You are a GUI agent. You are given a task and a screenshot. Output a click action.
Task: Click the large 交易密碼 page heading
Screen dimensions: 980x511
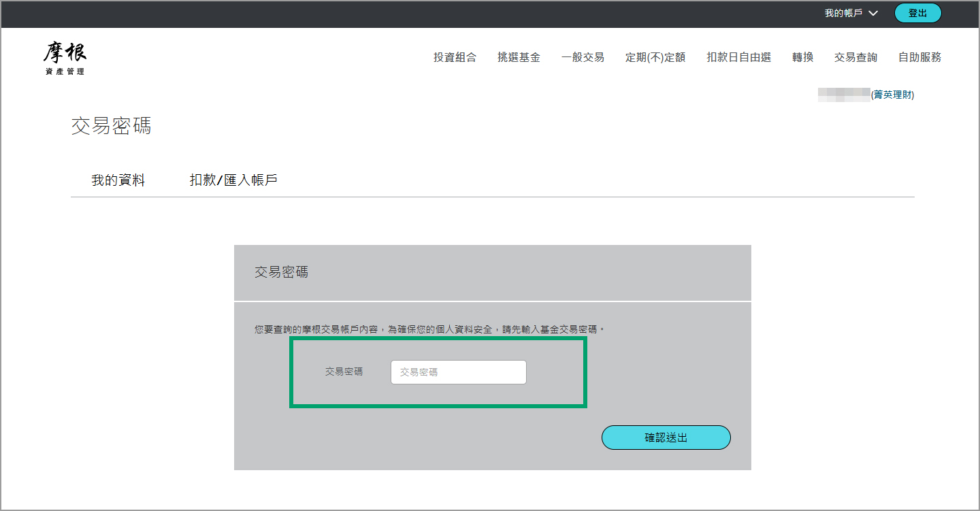[111, 126]
